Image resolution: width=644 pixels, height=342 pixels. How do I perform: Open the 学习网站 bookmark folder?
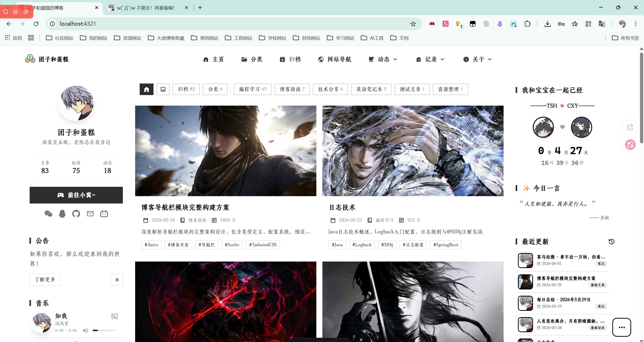340,38
